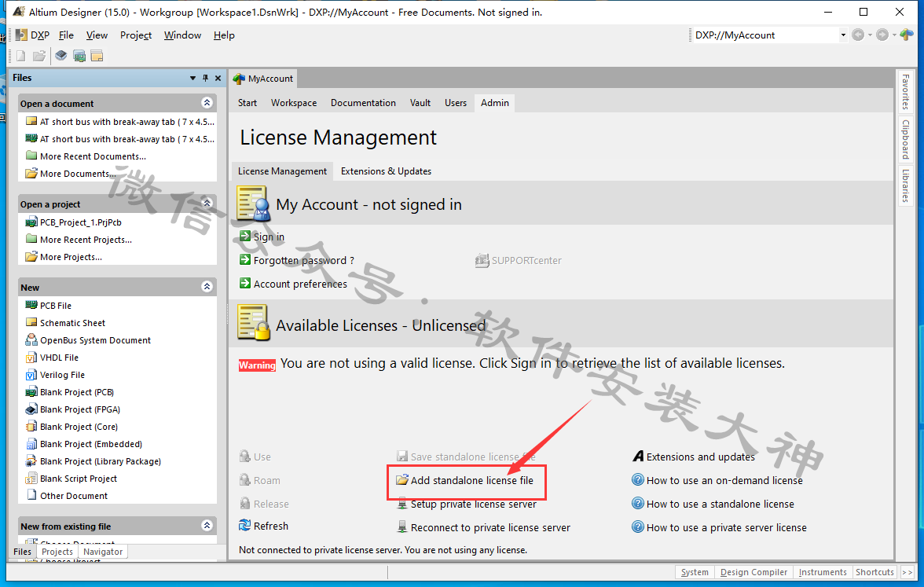Open the Files panel options dropdown arrow
This screenshot has height=587, width=924.
(x=192, y=78)
